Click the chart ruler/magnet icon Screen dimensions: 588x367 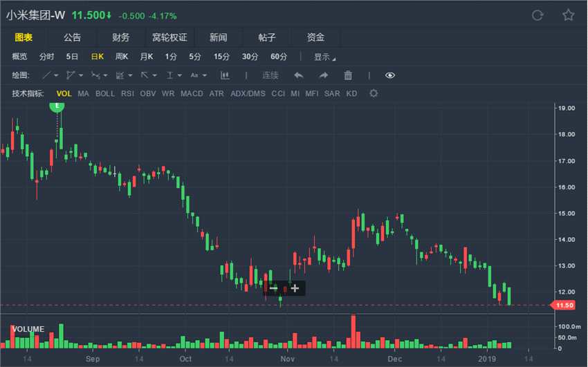pyautogui.click(x=225, y=75)
